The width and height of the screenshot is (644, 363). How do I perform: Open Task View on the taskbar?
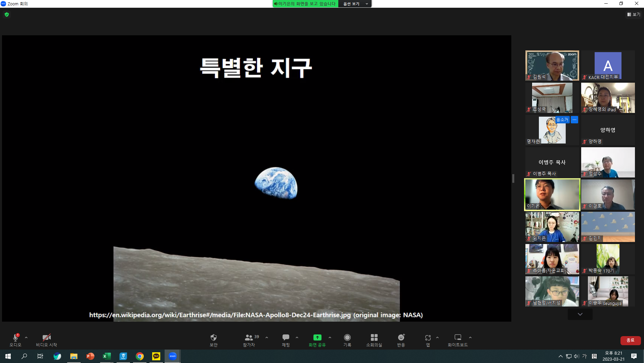tap(40, 356)
